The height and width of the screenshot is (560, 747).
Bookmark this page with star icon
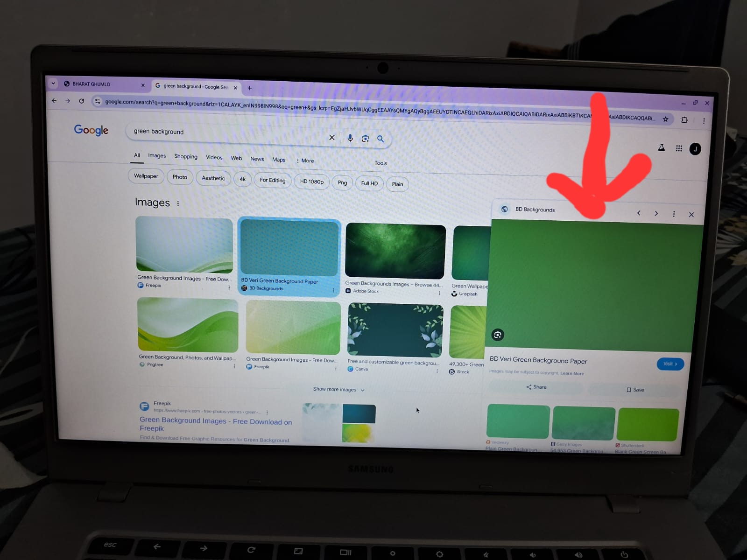tap(666, 119)
